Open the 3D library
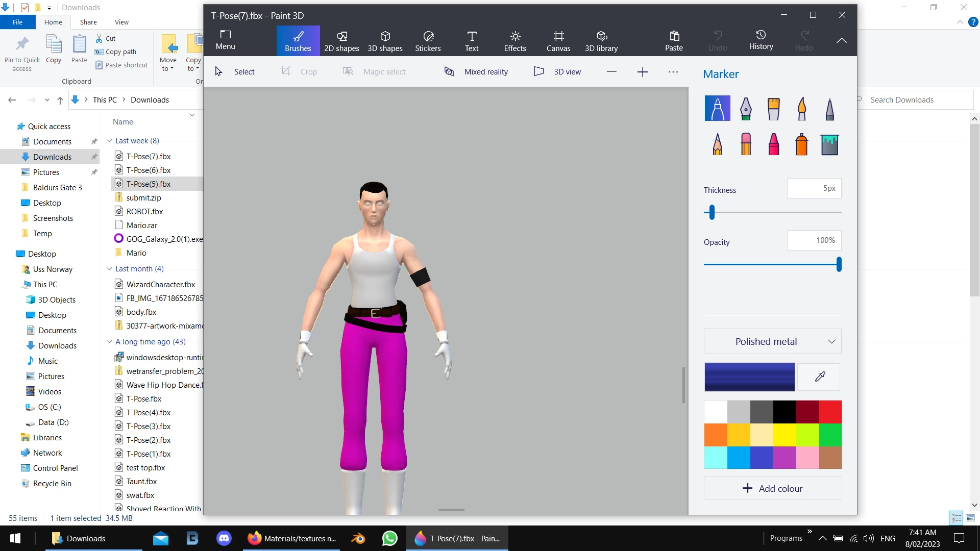The image size is (980, 551). click(601, 41)
